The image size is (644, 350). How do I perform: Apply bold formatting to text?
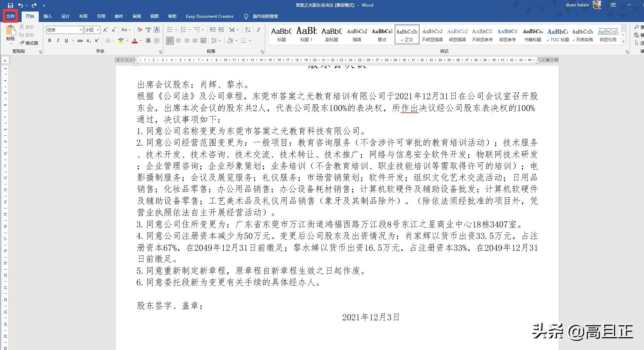(x=49, y=41)
